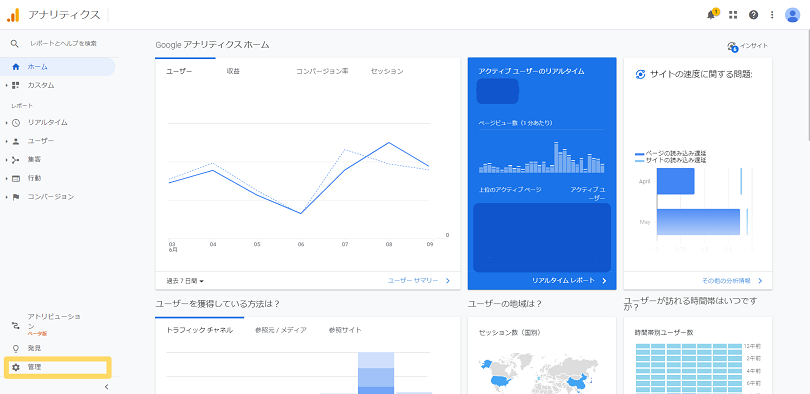The image size is (810, 394).
Task: Select the ホーム sidebar item
Action: tap(58, 67)
